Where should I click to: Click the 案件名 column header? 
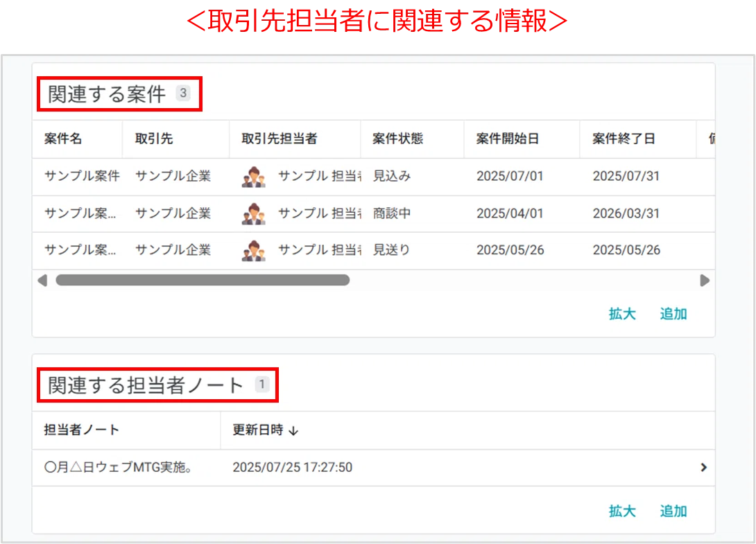coord(63,139)
